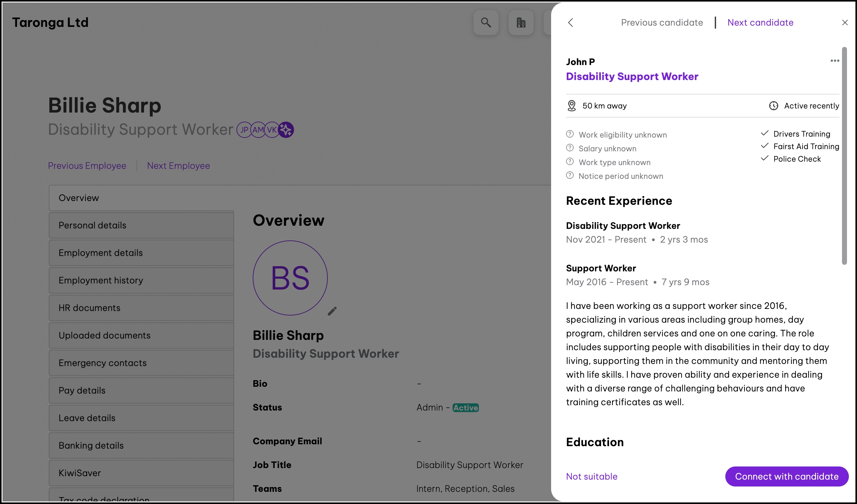Open the company building icon
Screen dimensions: 857x504
coord(521,23)
